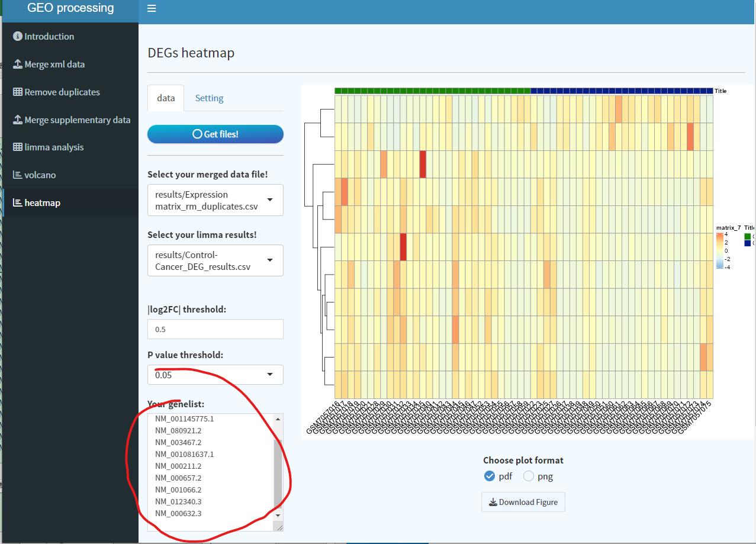Image resolution: width=756 pixels, height=544 pixels.
Task: Click the heatmap plot image
Action: (x=528, y=262)
